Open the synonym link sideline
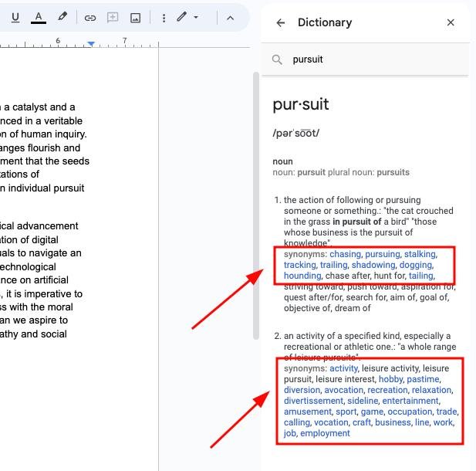Screen dimensions: 476x471 pos(363,401)
